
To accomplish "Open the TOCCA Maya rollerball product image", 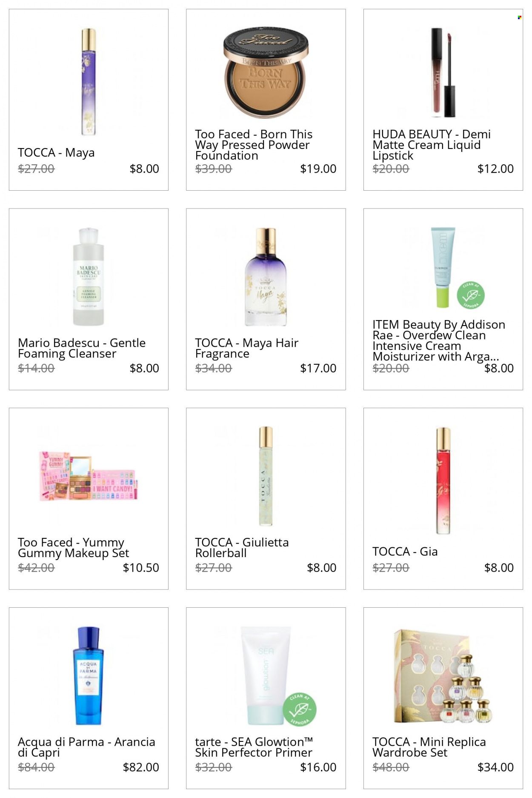I will coord(89,82).
